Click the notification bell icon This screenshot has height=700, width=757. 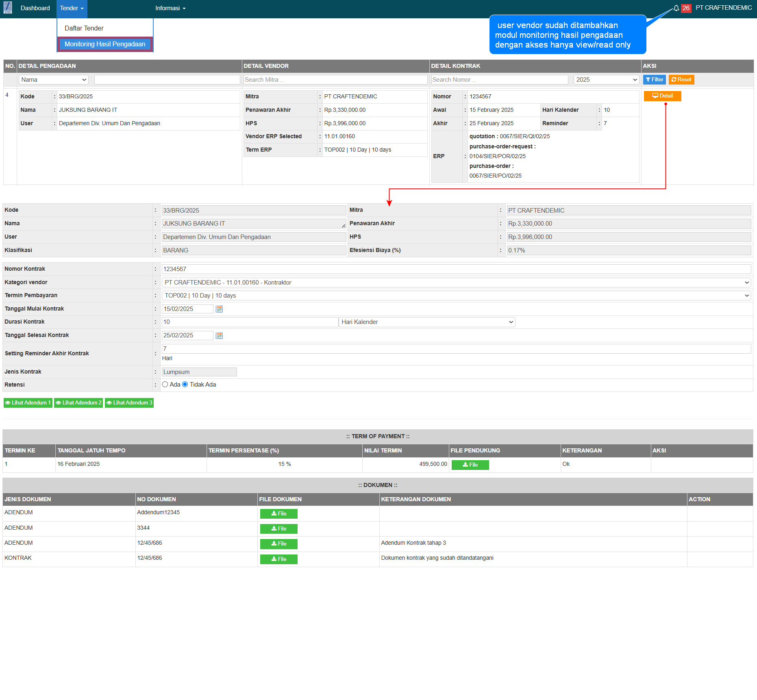coord(676,8)
